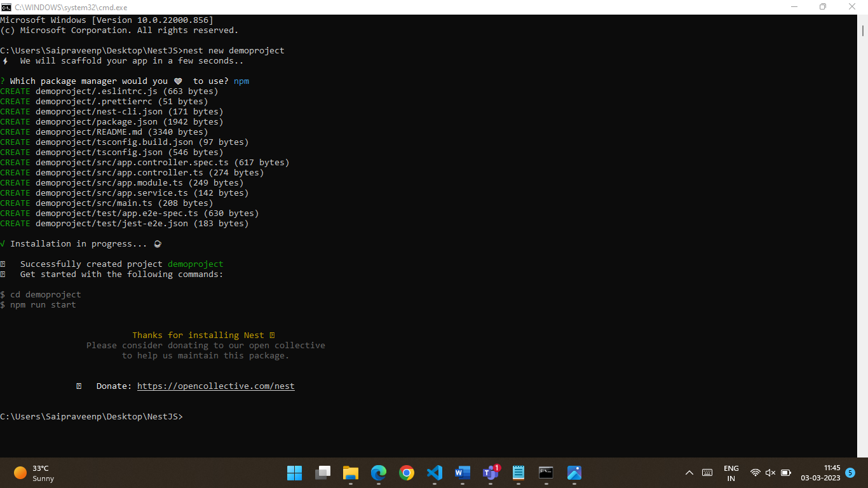Open Microsoft Word from the taskbar

463,473
